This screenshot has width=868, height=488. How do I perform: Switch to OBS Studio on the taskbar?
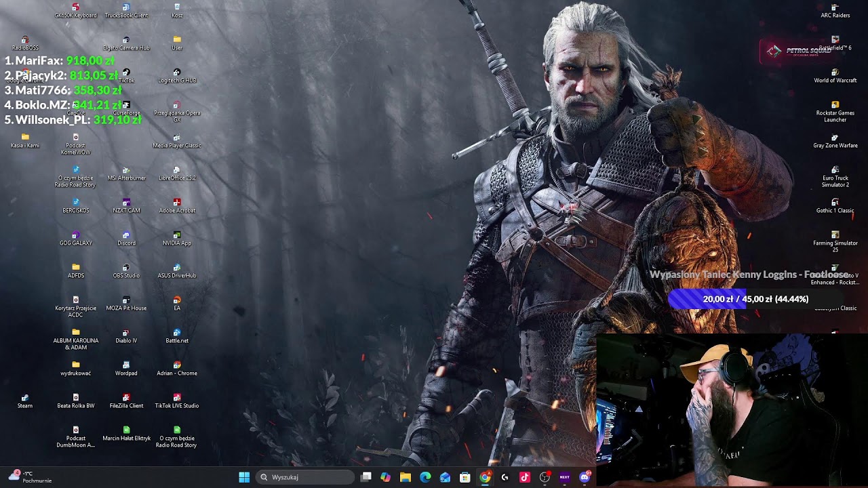[545, 477]
